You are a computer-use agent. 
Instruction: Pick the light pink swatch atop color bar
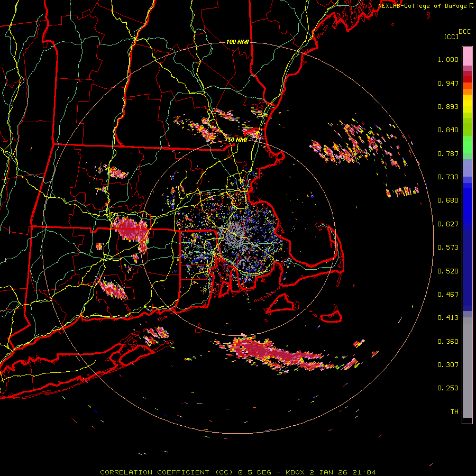click(x=467, y=57)
